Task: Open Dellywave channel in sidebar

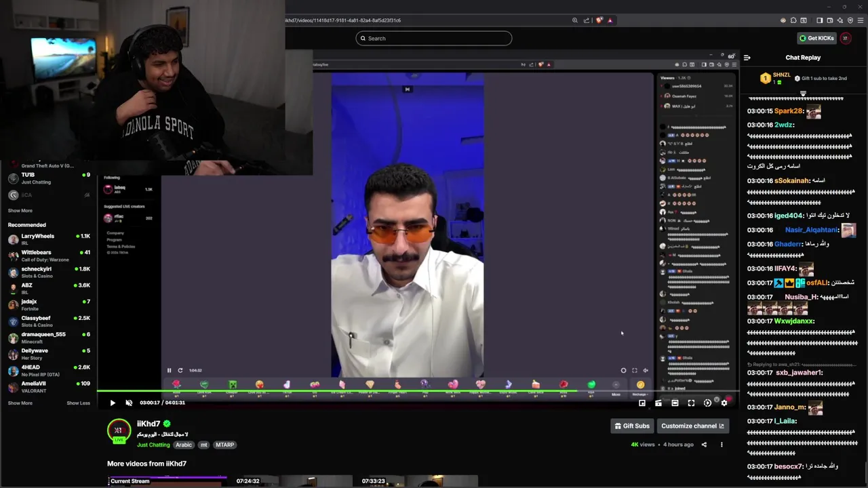Action: point(49,354)
